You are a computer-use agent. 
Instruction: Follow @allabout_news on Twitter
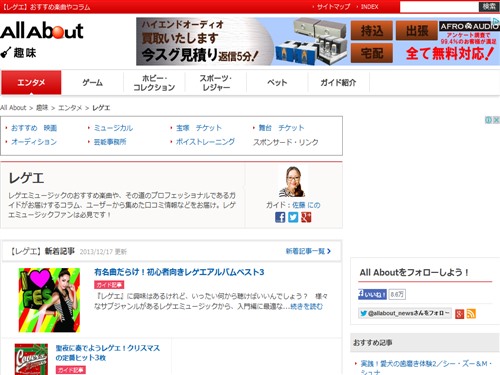405,313
